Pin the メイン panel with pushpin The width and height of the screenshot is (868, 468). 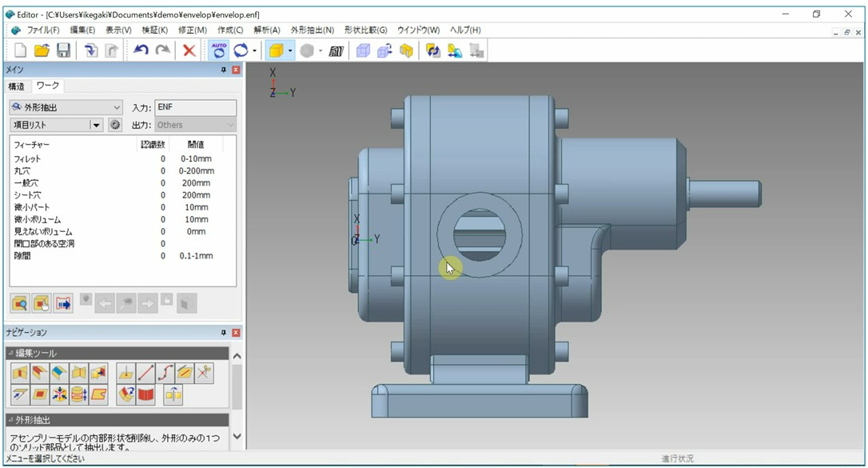pos(224,70)
